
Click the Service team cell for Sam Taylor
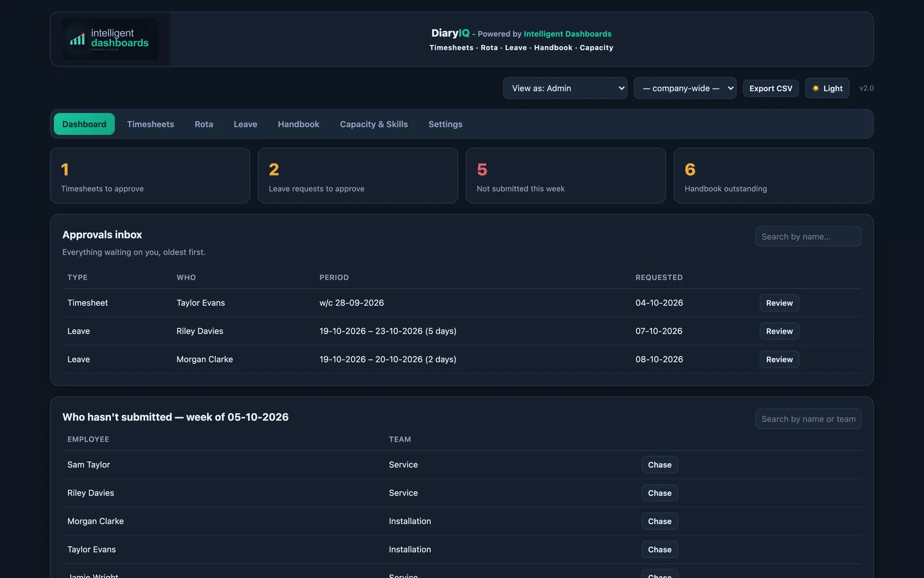tap(403, 465)
